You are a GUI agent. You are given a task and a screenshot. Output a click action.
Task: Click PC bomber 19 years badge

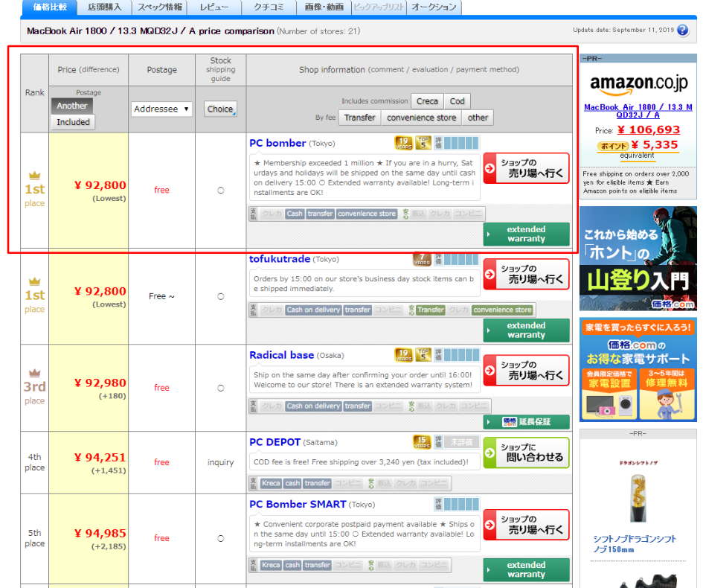(x=403, y=143)
